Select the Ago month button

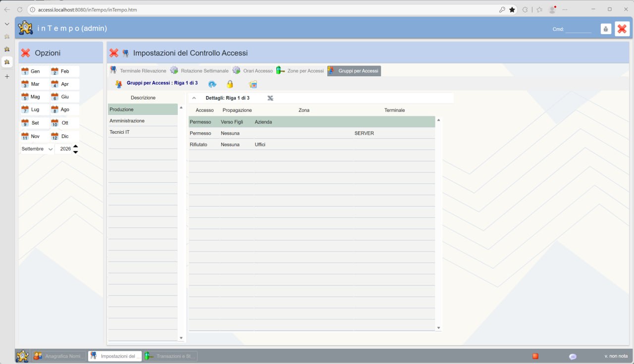(64, 109)
